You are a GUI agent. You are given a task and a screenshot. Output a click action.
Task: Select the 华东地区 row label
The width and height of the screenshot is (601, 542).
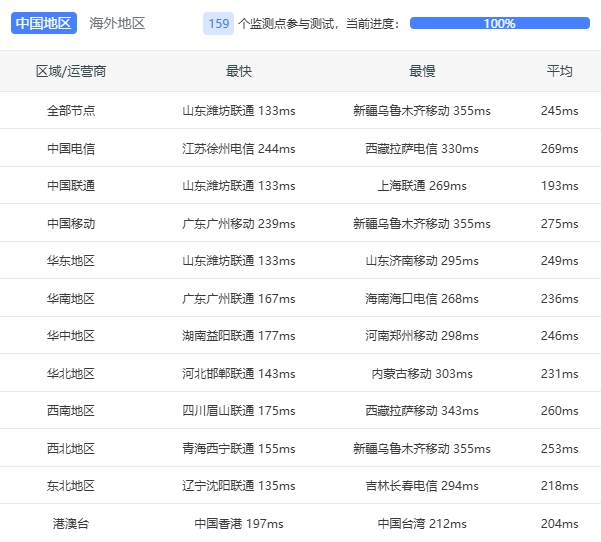[71, 261]
